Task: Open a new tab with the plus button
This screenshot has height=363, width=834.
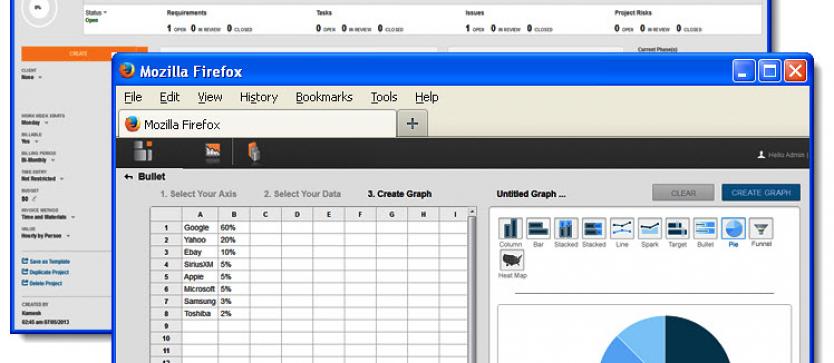Action: (412, 123)
